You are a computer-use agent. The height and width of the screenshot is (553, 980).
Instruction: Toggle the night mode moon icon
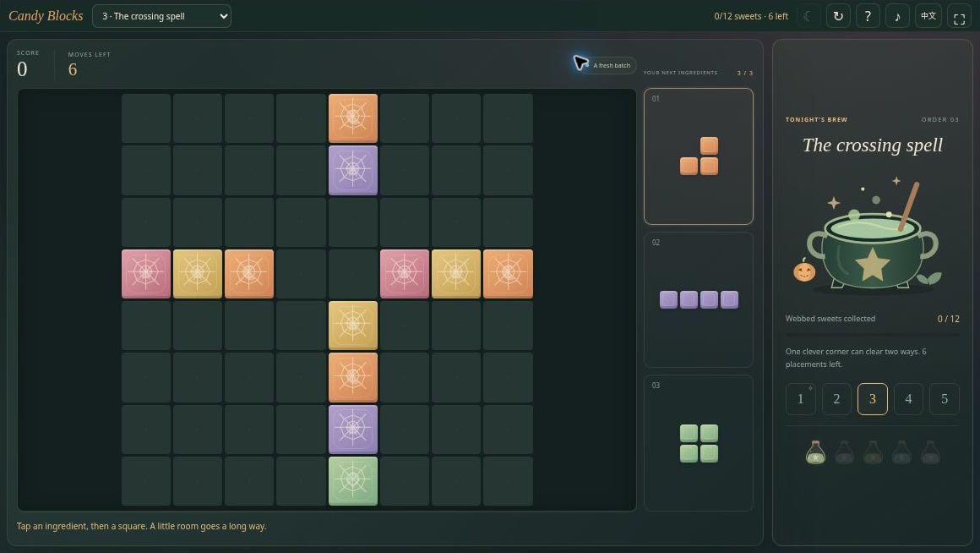tap(808, 16)
